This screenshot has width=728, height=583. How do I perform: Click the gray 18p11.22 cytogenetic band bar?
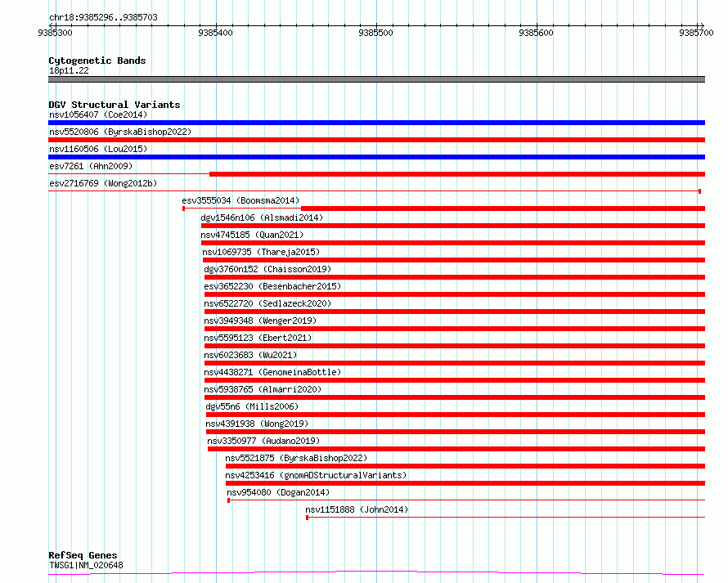coord(376,79)
